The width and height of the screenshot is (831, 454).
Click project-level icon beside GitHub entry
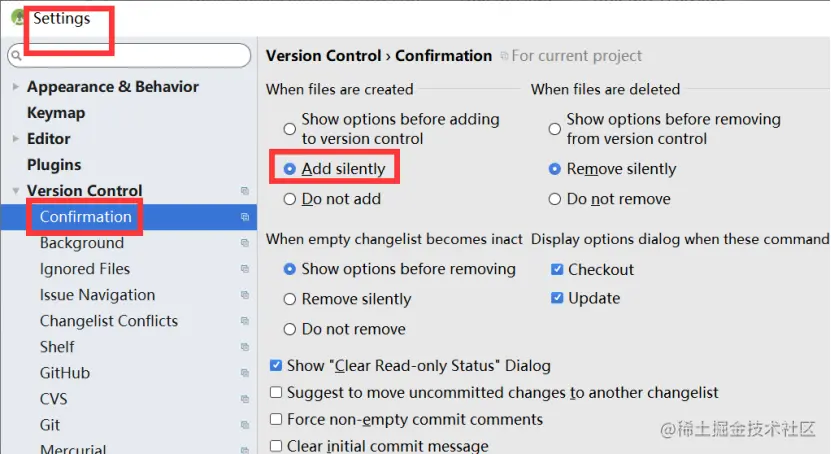point(245,373)
